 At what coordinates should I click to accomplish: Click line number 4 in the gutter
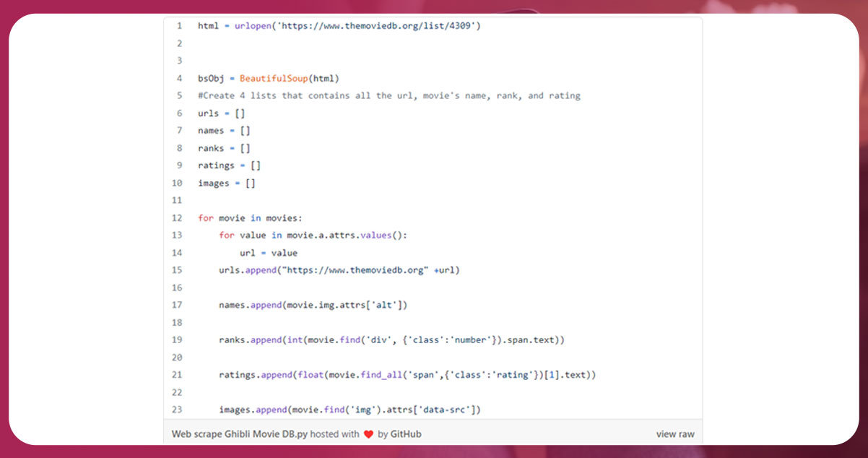coord(178,78)
